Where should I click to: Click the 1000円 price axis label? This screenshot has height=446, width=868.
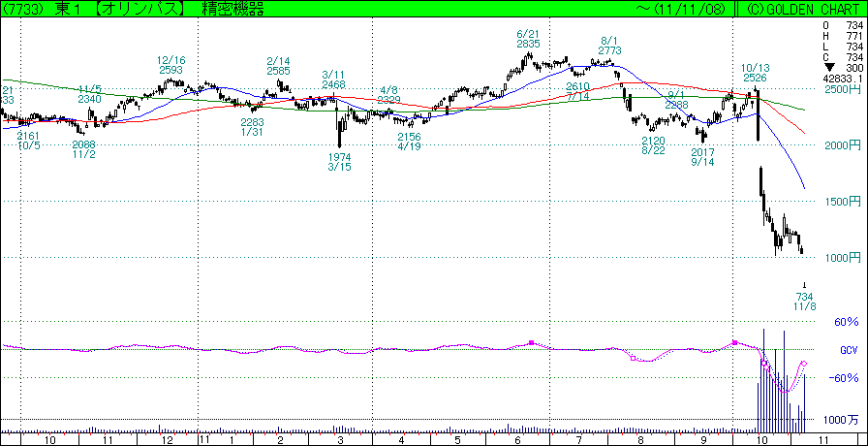842,258
